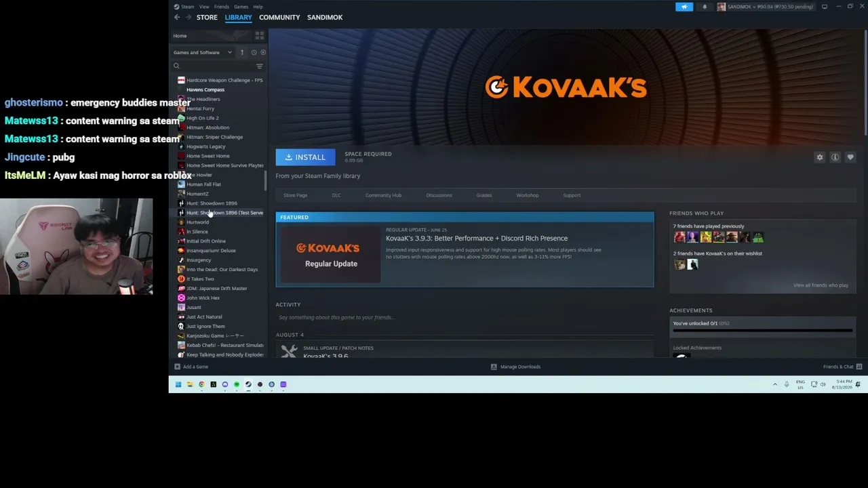Open the Help menu
Viewport: 868px width, 488px height.
click(x=258, y=7)
